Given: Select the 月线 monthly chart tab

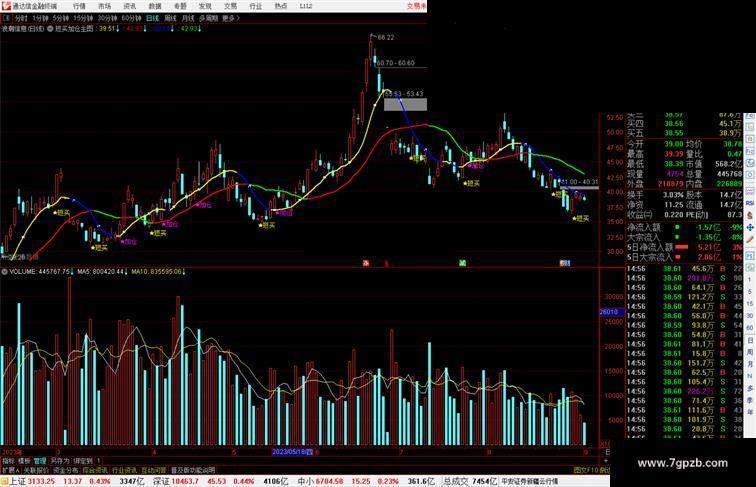Looking at the screenshot, I should click(x=188, y=18).
